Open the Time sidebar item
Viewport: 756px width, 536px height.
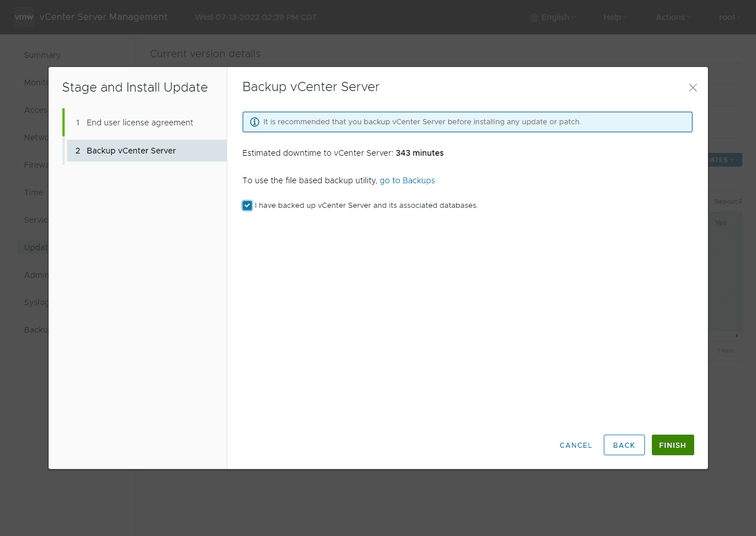pos(33,192)
